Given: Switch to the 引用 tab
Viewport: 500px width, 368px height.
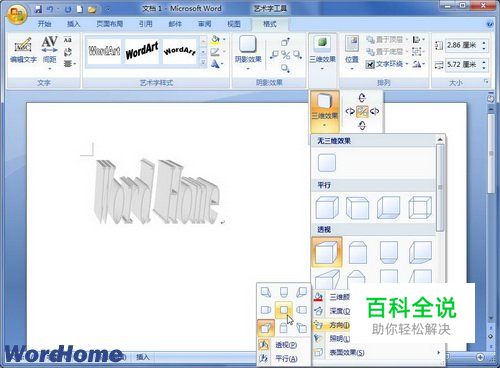Looking at the screenshot, I should coord(145,24).
